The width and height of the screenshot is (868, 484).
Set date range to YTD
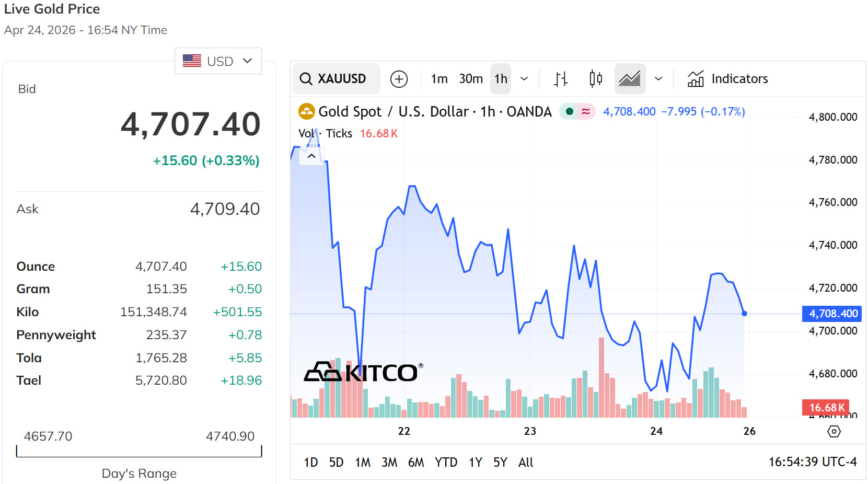446,463
